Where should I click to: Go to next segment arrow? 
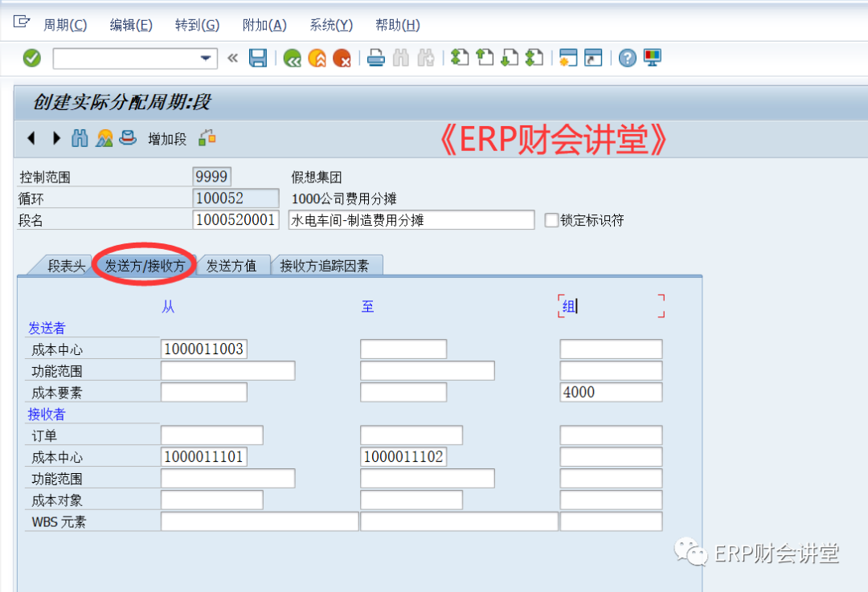(x=56, y=138)
